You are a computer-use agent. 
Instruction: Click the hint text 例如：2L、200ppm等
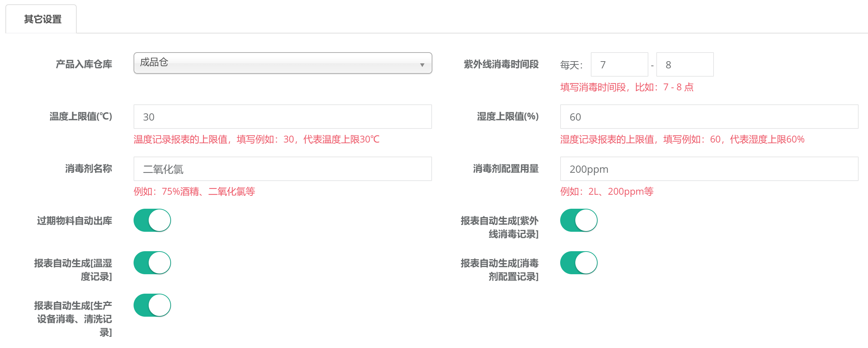[607, 191]
